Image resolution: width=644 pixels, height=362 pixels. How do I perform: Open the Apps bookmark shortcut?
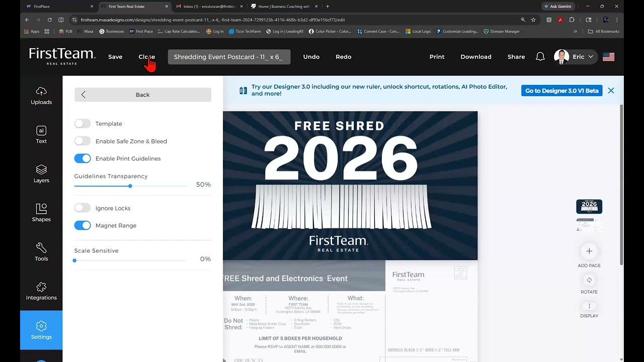pyautogui.click(x=32, y=31)
